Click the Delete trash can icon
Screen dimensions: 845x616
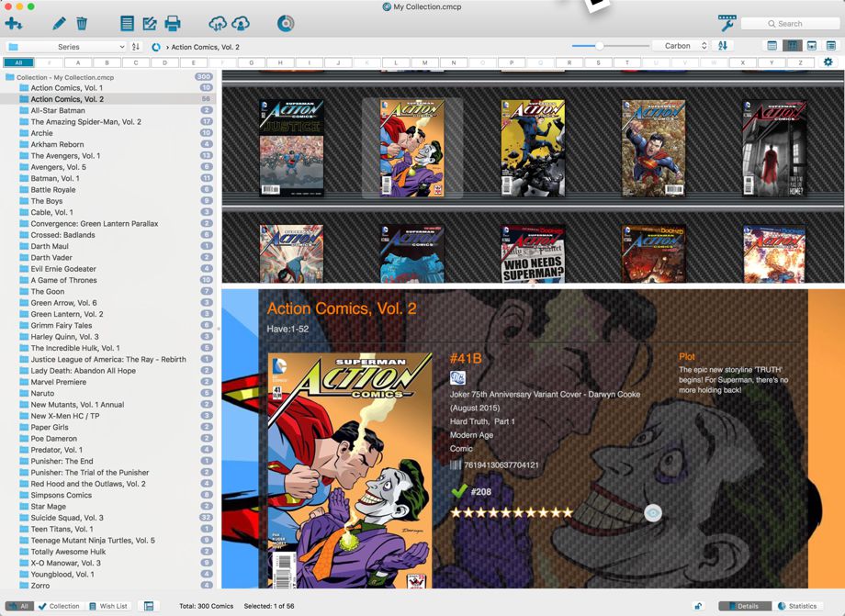(x=82, y=24)
